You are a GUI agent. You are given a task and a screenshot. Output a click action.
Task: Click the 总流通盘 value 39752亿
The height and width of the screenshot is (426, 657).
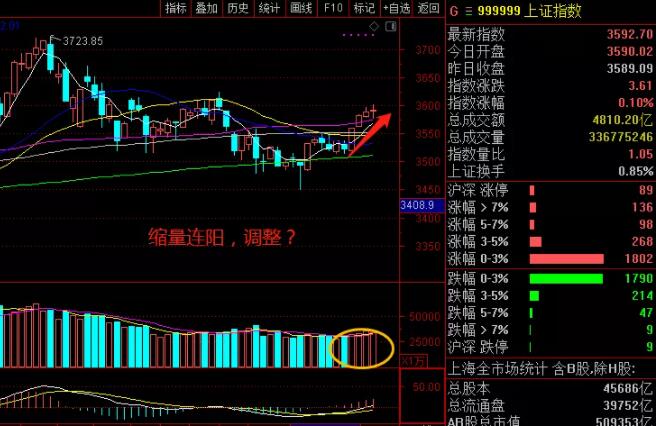pyautogui.click(x=628, y=406)
